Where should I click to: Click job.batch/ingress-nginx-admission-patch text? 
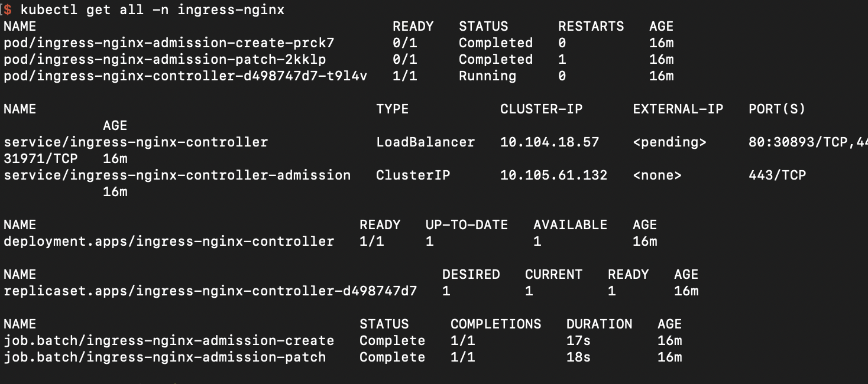click(165, 357)
